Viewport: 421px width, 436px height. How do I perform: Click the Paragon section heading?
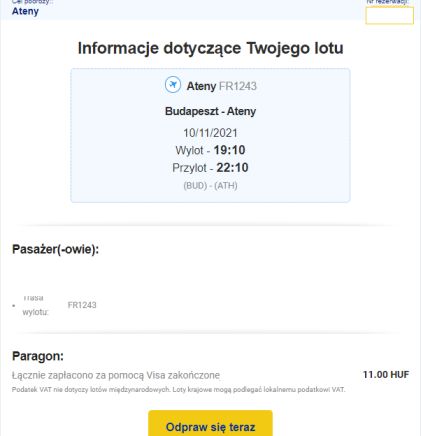[38, 356]
